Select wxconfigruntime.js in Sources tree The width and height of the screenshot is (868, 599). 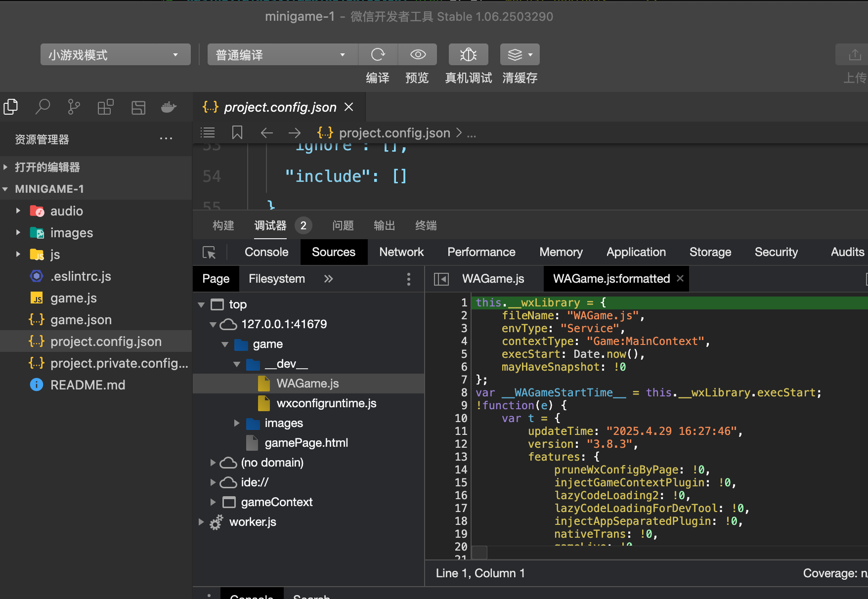tap(326, 403)
